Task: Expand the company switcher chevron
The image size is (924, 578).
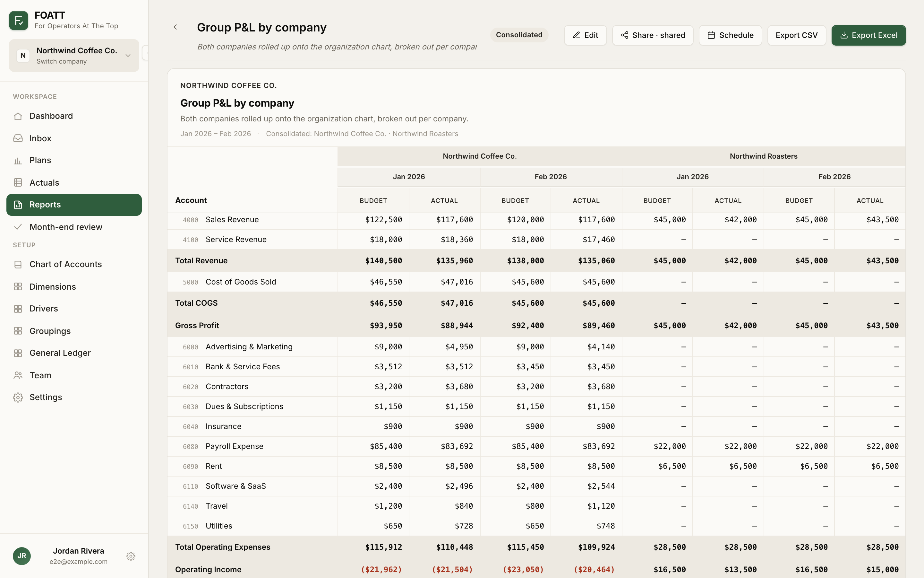Action: (x=128, y=56)
